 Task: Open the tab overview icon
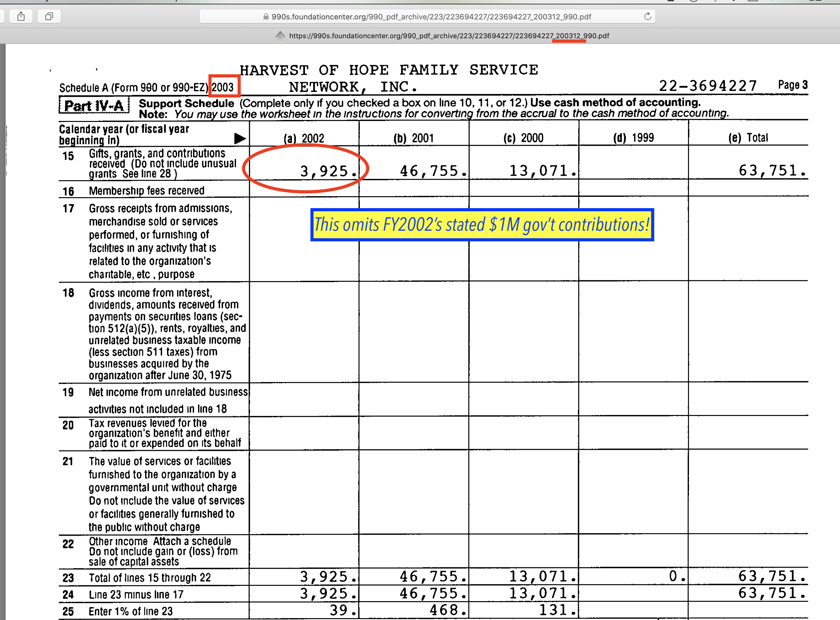(49, 16)
